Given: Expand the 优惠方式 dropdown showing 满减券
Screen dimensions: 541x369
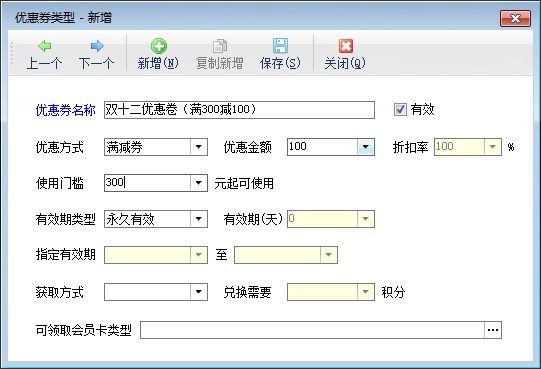Looking at the screenshot, I should pyautogui.click(x=198, y=147).
